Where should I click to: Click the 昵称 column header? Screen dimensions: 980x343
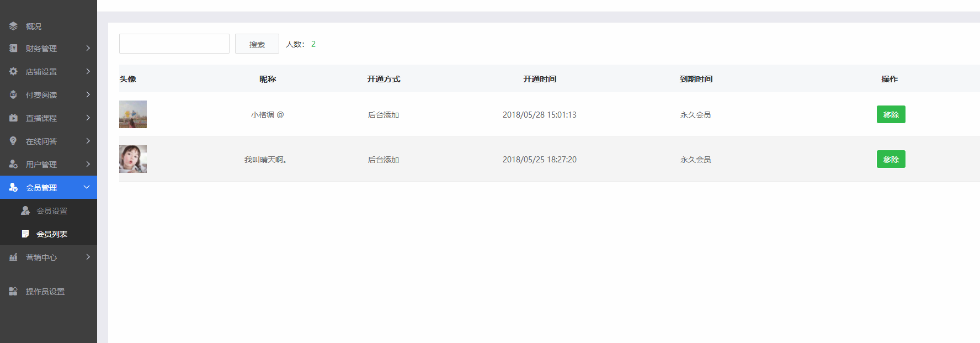(x=268, y=79)
